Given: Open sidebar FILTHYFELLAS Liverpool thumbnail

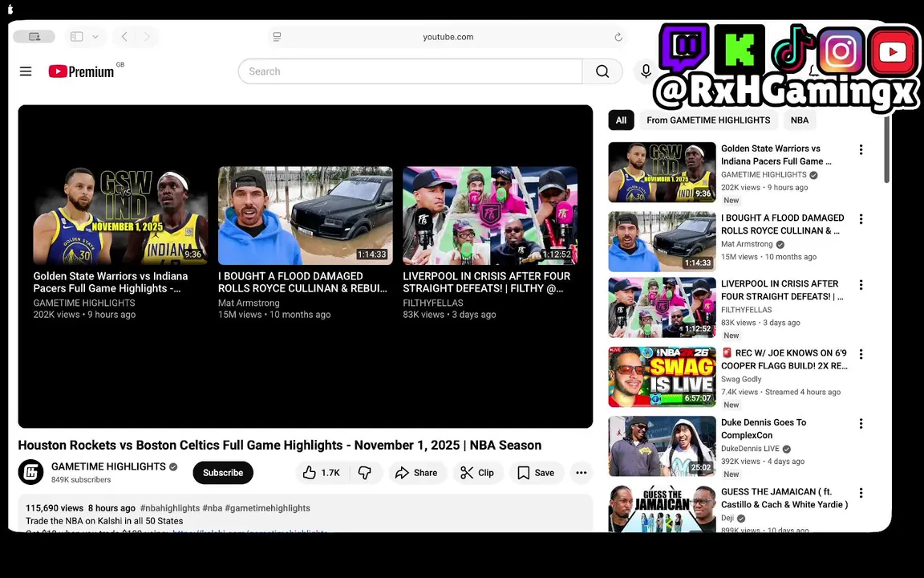Looking at the screenshot, I should (662, 307).
